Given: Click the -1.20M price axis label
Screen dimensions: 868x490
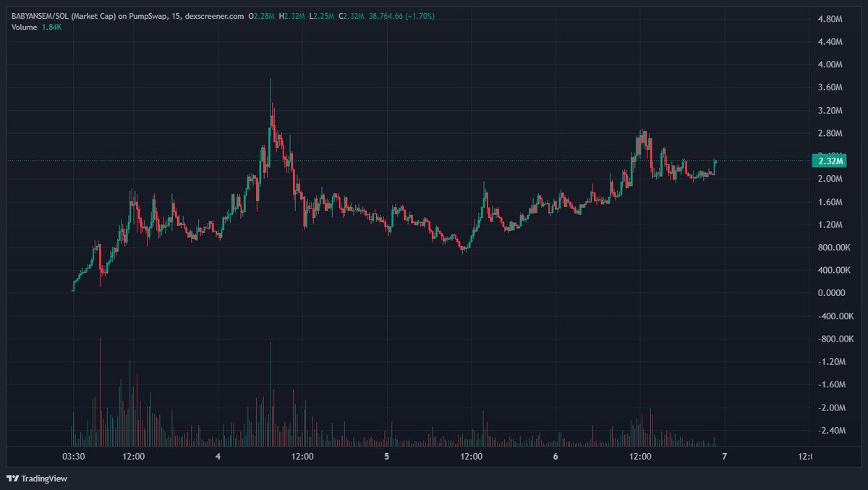Looking at the screenshot, I should 832,362.
